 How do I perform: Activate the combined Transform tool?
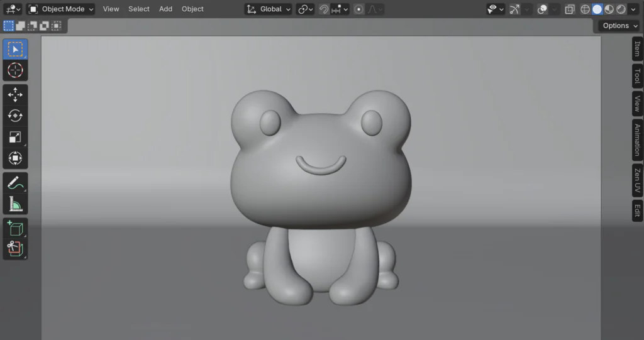tap(15, 158)
